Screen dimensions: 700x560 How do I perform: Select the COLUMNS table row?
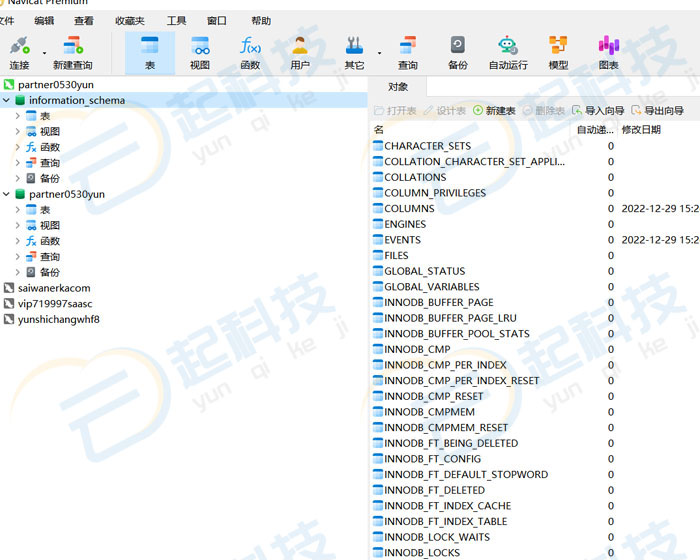tap(535, 208)
